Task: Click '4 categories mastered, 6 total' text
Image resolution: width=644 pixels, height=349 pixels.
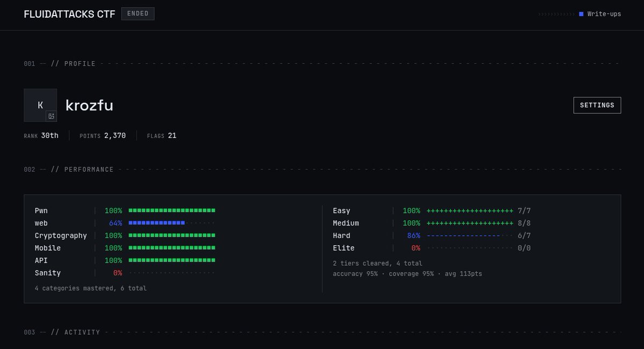Action: (x=91, y=288)
